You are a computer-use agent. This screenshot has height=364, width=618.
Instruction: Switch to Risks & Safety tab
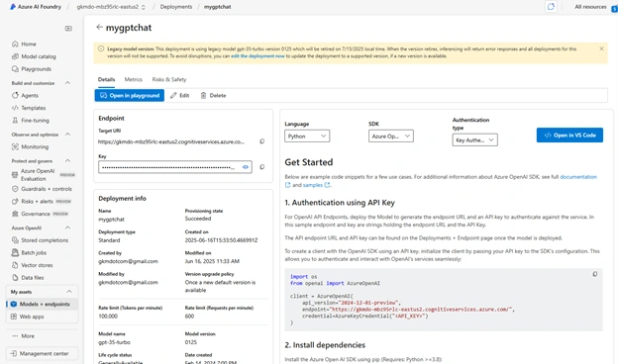pyautogui.click(x=169, y=79)
